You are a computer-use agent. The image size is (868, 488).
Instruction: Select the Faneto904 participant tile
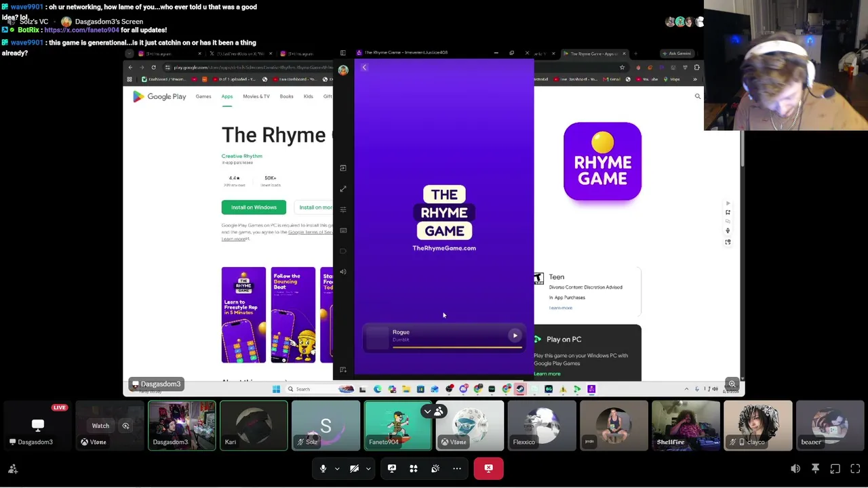(397, 426)
